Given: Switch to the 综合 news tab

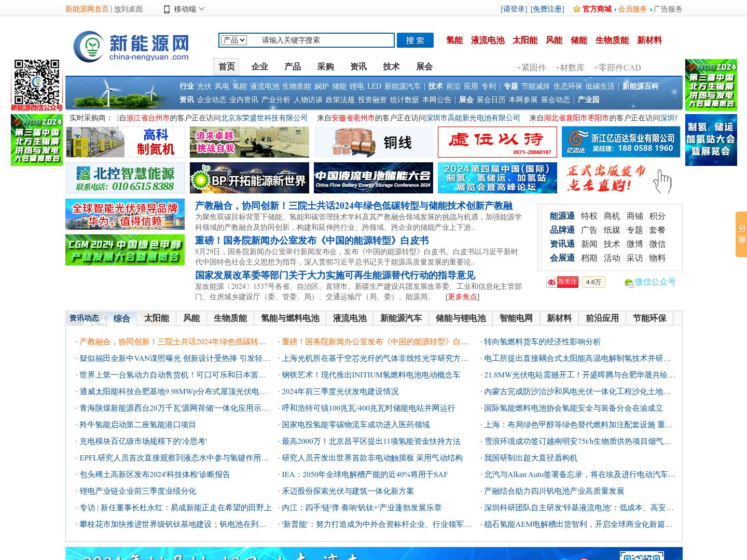Looking at the screenshot, I should pos(122,319).
